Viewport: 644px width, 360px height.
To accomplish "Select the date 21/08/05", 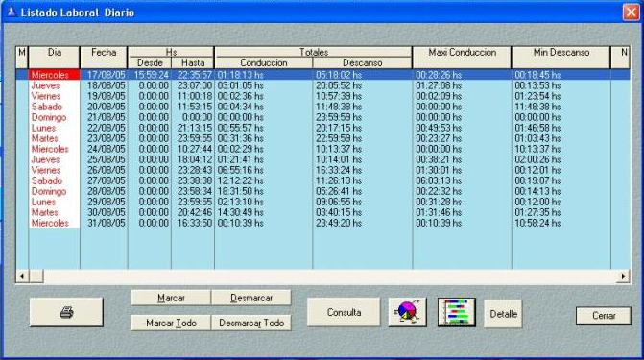I will 106,117.
